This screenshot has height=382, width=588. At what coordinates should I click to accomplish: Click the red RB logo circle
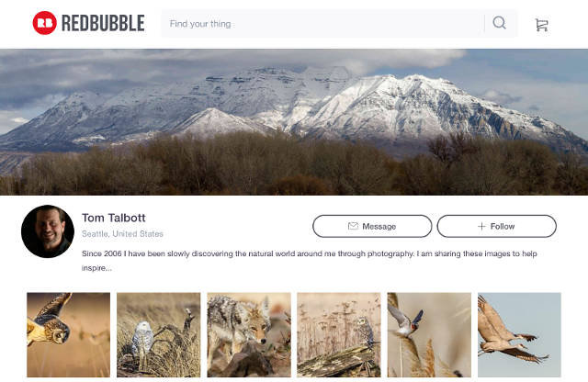(x=45, y=23)
